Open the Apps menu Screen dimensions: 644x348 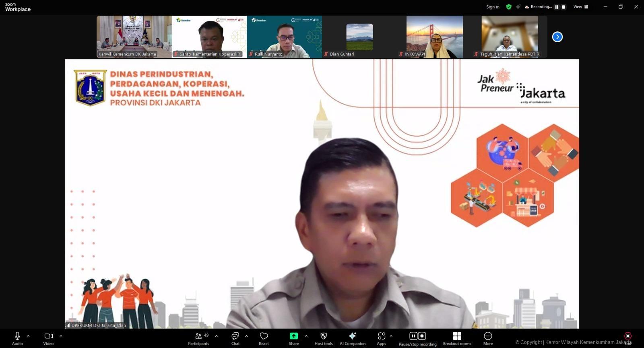coord(382,338)
